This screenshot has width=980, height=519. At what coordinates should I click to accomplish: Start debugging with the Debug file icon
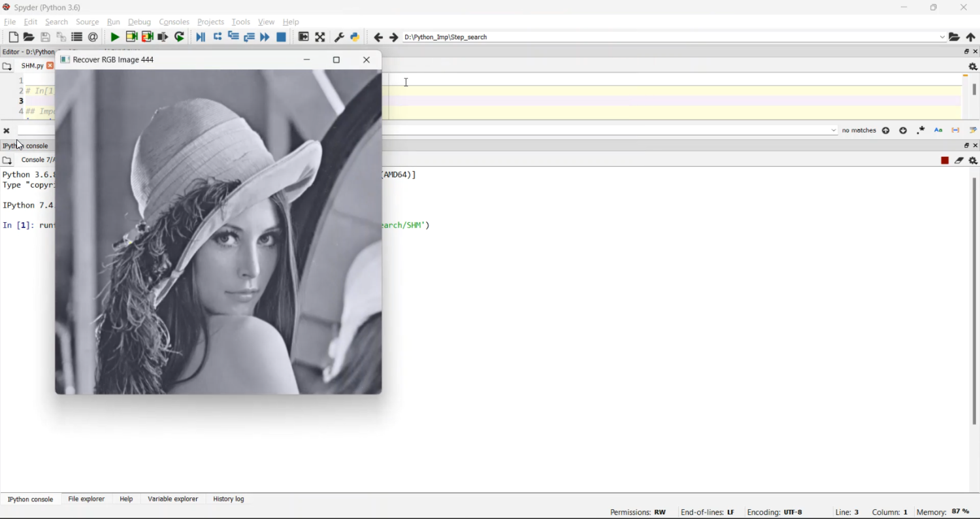[x=201, y=37]
